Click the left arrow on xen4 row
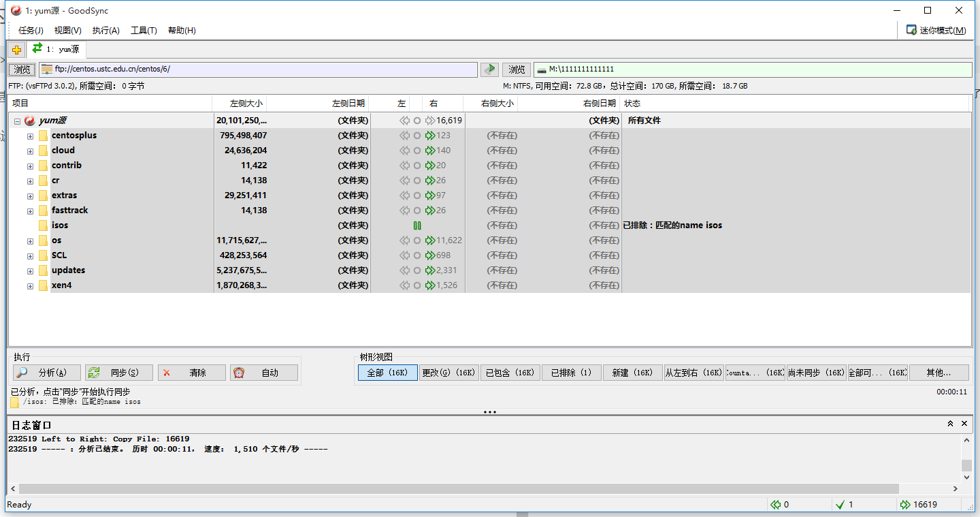 404,285
